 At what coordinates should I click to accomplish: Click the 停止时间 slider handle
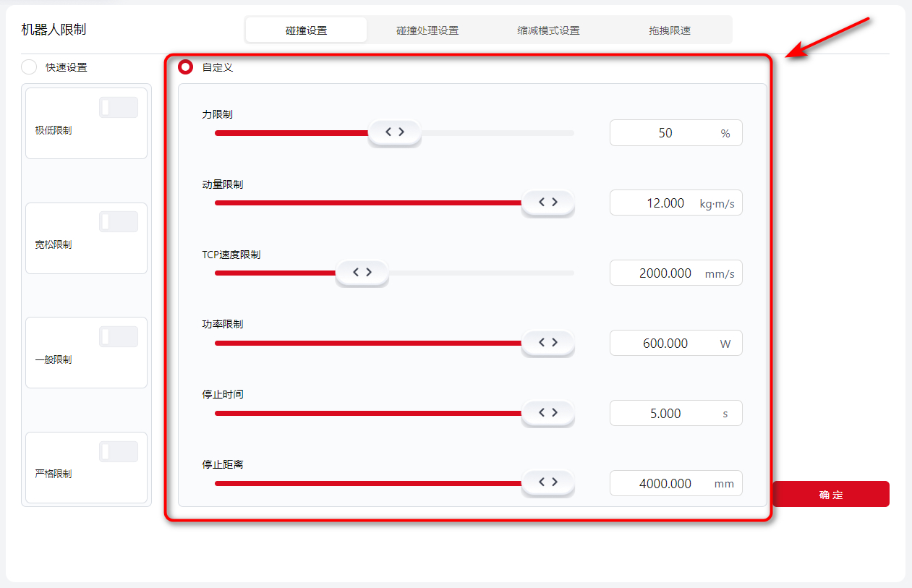(x=547, y=412)
